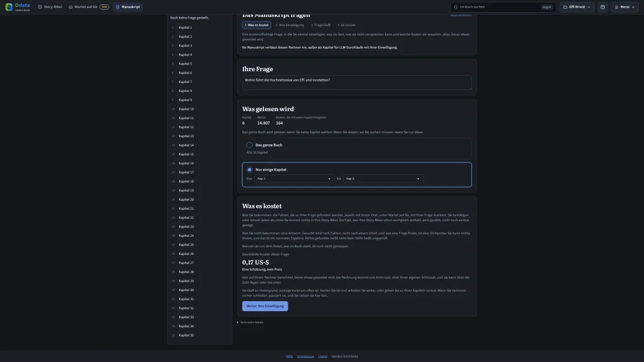Go to step 4 Ist zurück
The width and height of the screenshot is (644, 362).
pyautogui.click(x=347, y=25)
